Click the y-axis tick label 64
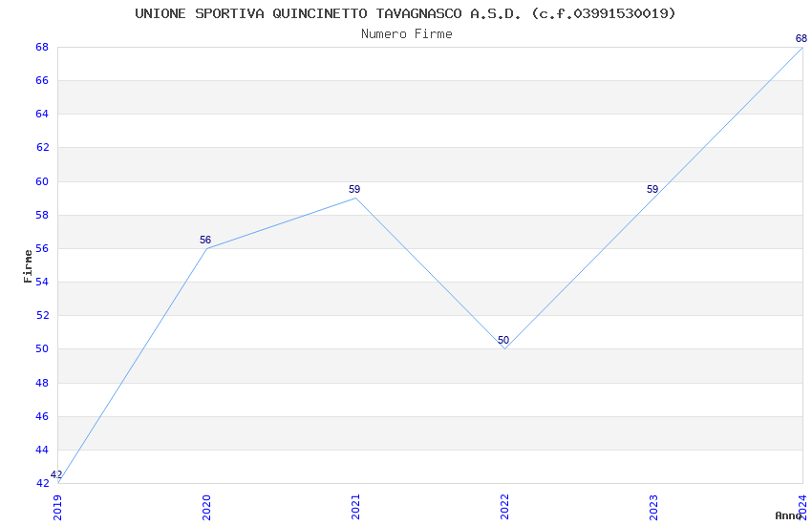The width and height of the screenshot is (812, 525). [42, 114]
